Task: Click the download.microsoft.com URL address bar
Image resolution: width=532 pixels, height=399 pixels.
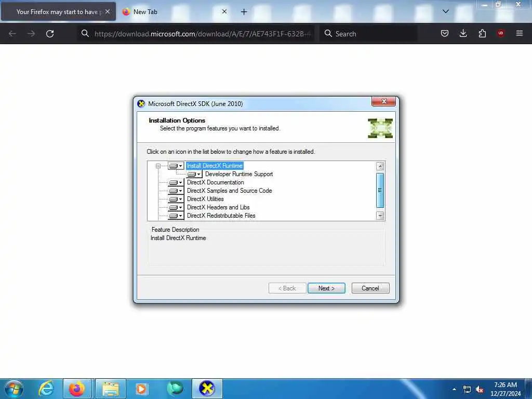Action: point(196,34)
